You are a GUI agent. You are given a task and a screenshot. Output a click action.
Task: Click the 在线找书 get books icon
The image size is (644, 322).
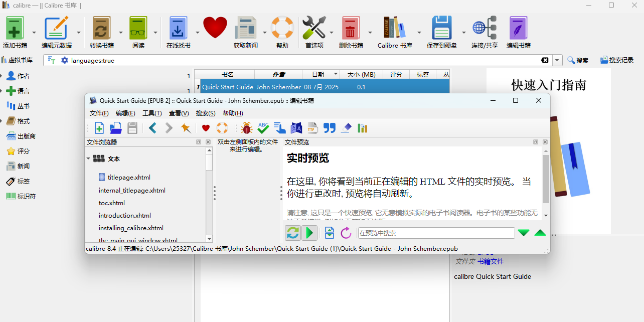point(178,28)
